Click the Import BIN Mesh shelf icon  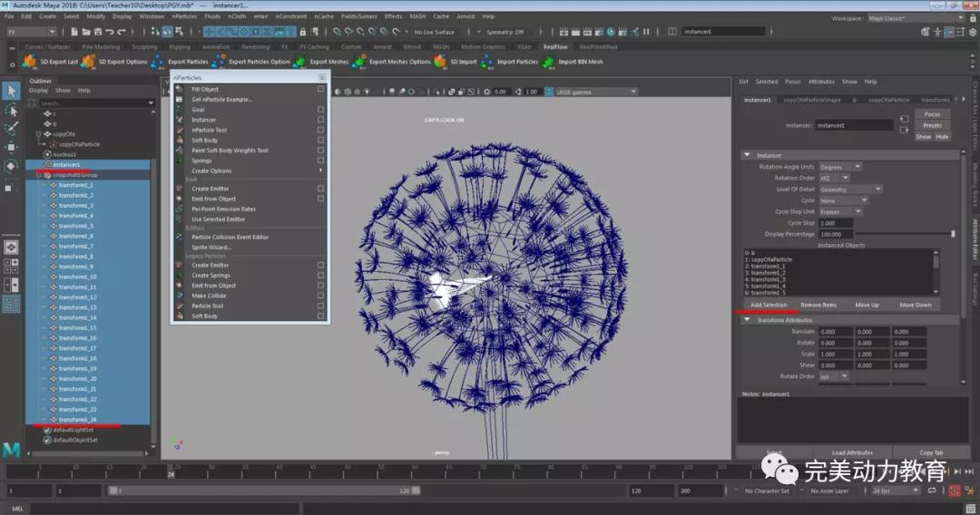tap(548, 62)
